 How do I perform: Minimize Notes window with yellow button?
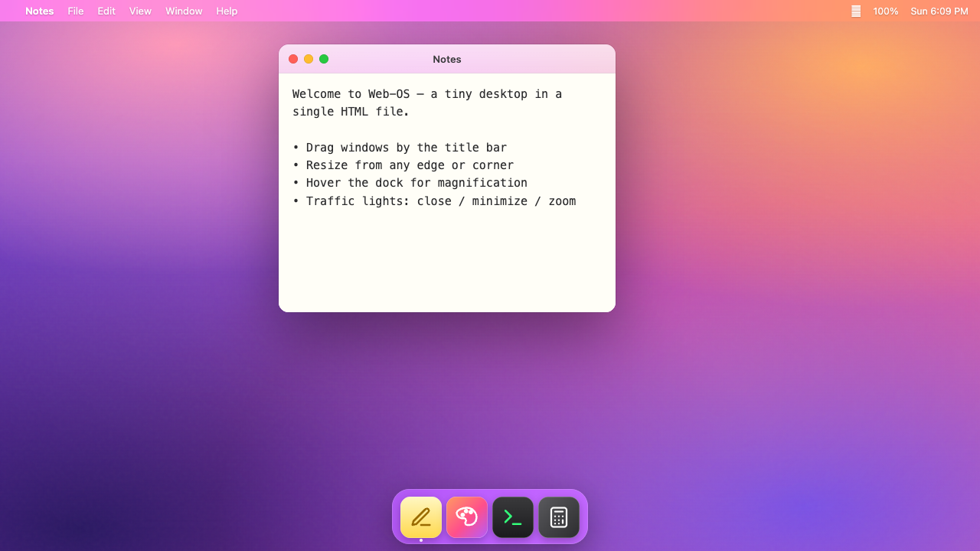(309, 59)
